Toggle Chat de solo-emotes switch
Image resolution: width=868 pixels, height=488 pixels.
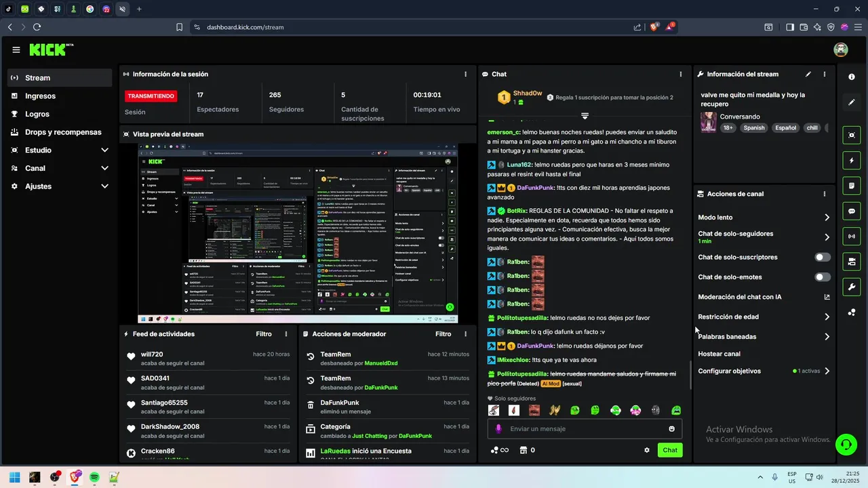point(823,277)
